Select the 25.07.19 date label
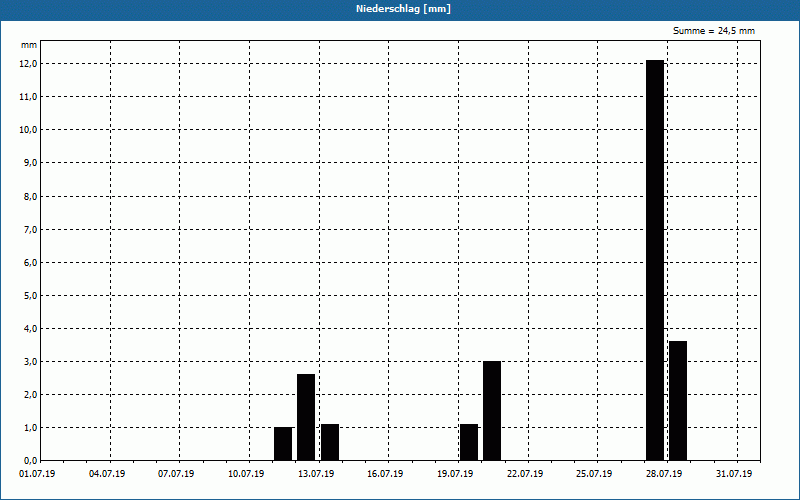This screenshot has width=800, height=500. coord(594,474)
